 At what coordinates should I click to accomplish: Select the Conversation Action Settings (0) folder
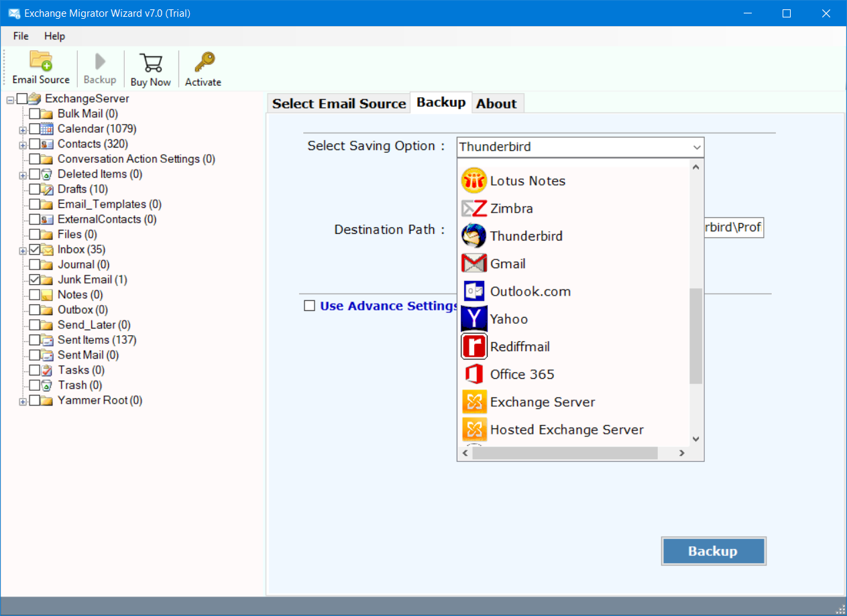(136, 159)
